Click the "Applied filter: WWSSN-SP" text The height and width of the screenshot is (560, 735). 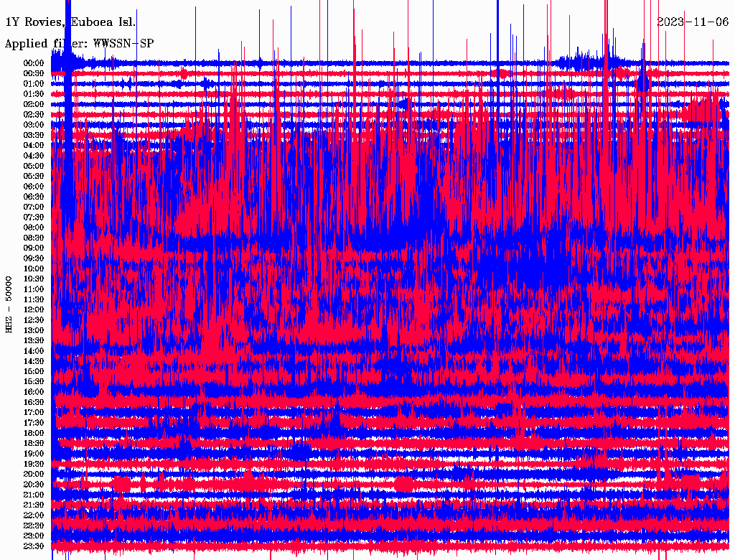coord(79,44)
